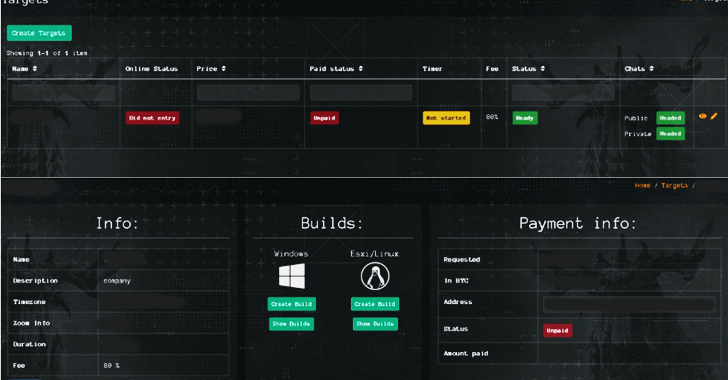This screenshot has height=380, width=728.
Task: Click the Private chat Readed badge
Action: [670, 134]
